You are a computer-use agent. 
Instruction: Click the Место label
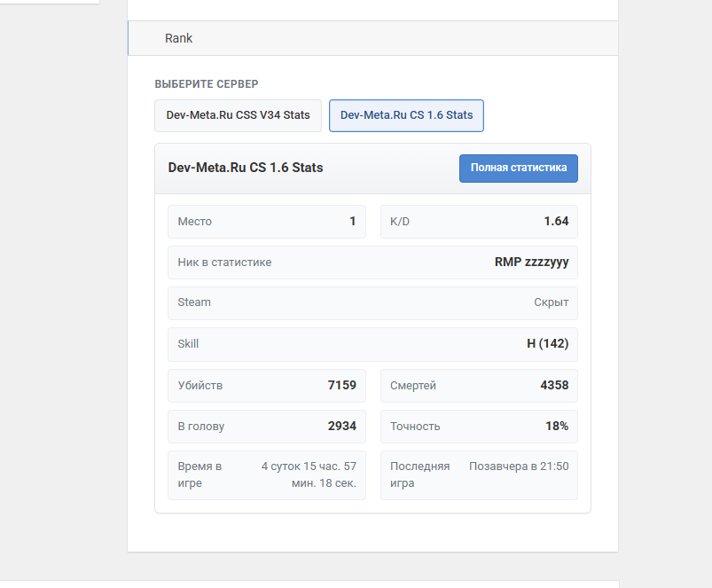195,222
